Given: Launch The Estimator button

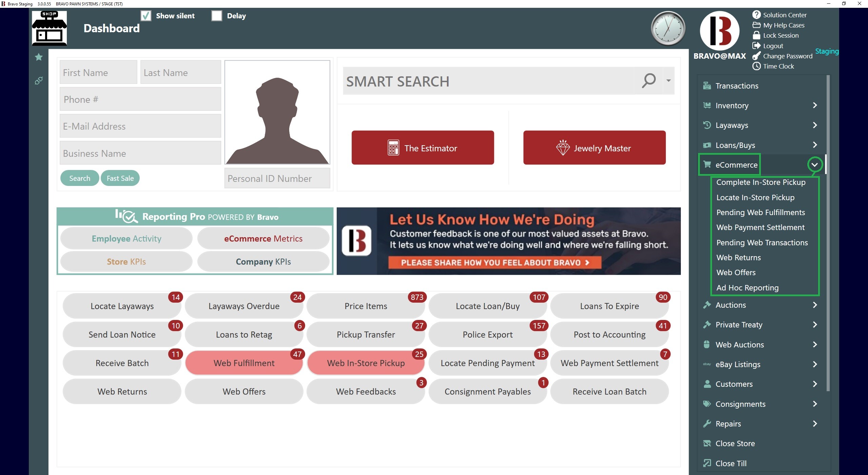Looking at the screenshot, I should click(x=422, y=148).
